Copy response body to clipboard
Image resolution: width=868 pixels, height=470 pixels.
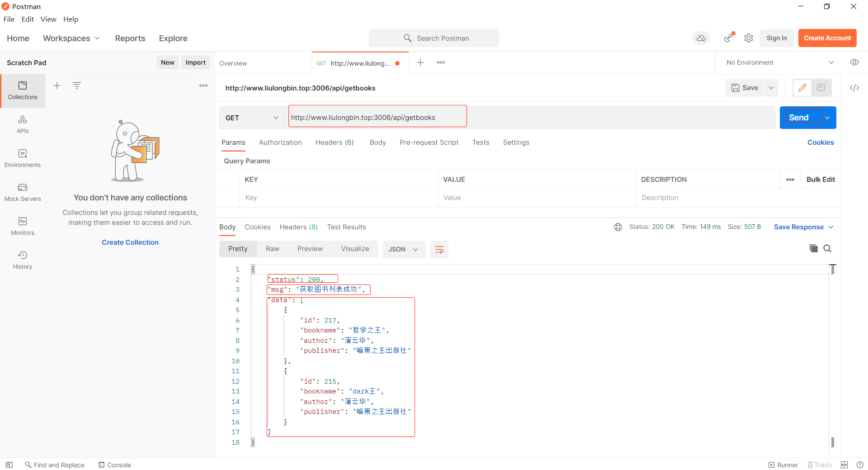click(x=814, y=248)
